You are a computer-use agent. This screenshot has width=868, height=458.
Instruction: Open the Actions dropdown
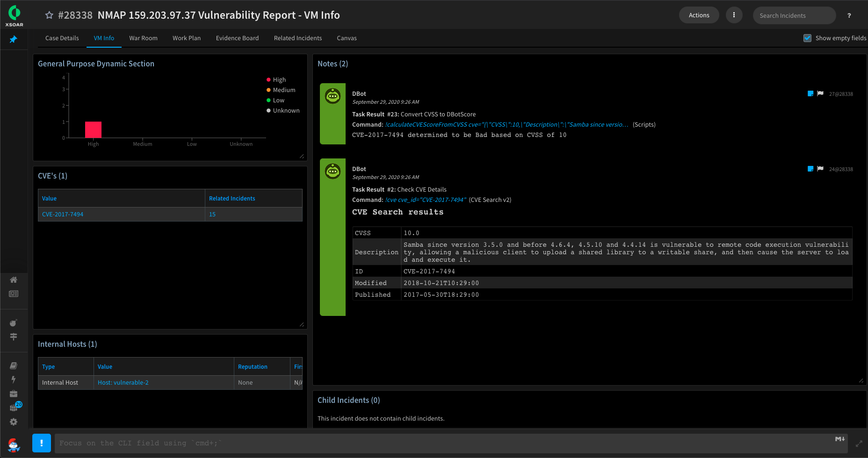point(699,15)
